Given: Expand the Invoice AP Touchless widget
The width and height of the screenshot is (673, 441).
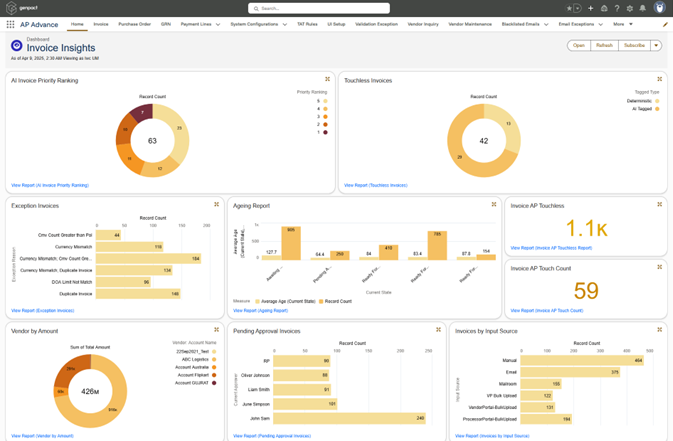Looking at the screenshot, I should (x=660, y=204).
